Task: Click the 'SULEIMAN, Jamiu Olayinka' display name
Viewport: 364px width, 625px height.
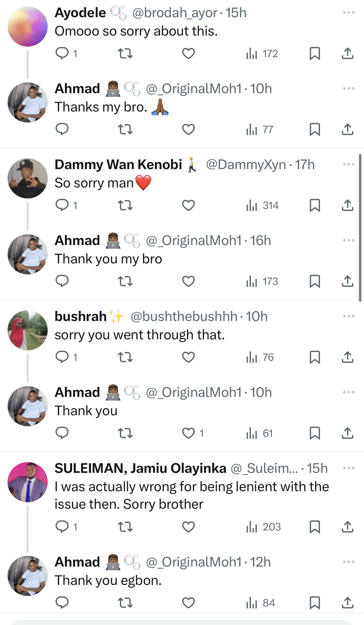Action: [x=141, y=468]
